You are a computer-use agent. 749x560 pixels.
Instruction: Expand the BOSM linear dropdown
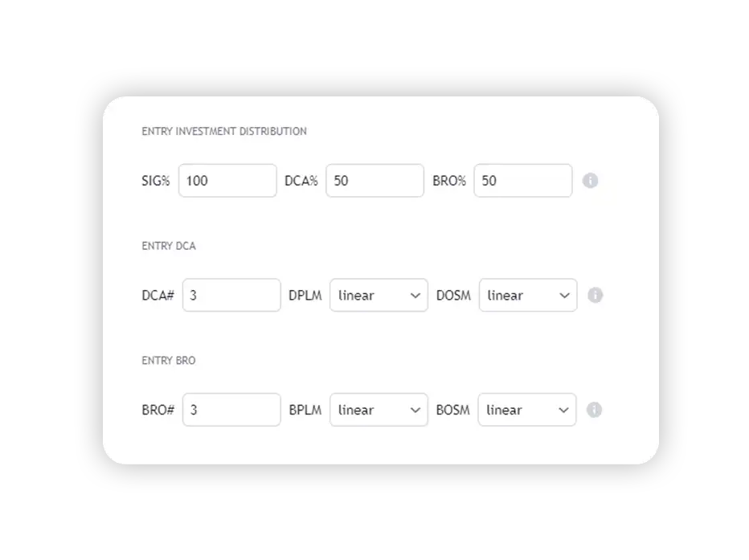(526, 411)
